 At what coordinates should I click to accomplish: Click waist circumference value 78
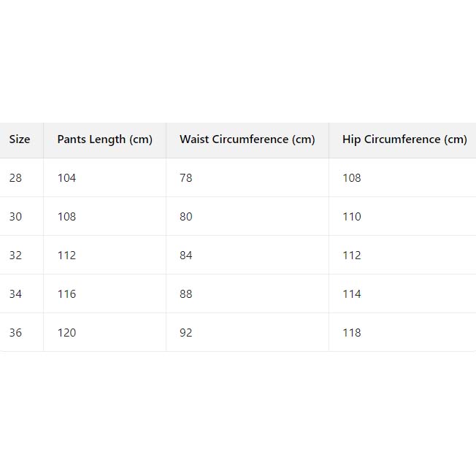[x=186, y=178]
